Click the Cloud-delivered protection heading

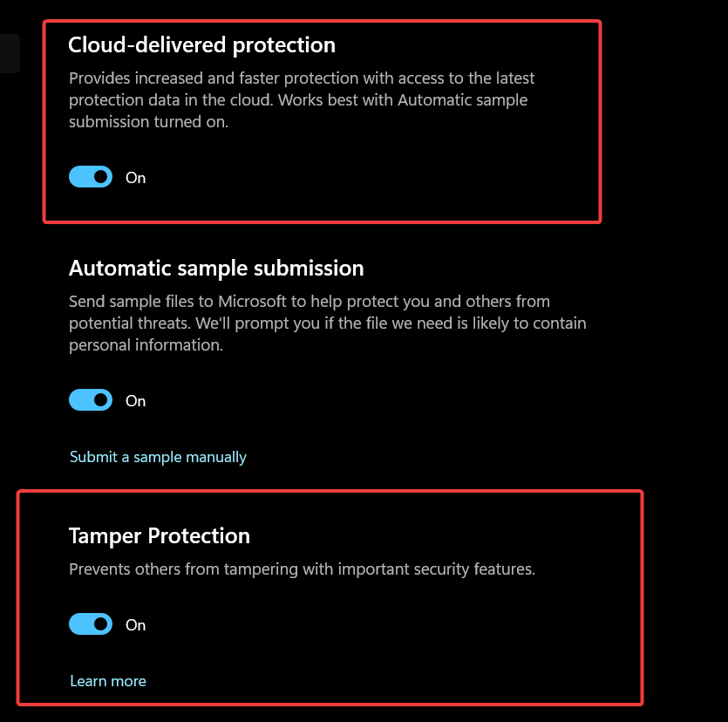201,44
